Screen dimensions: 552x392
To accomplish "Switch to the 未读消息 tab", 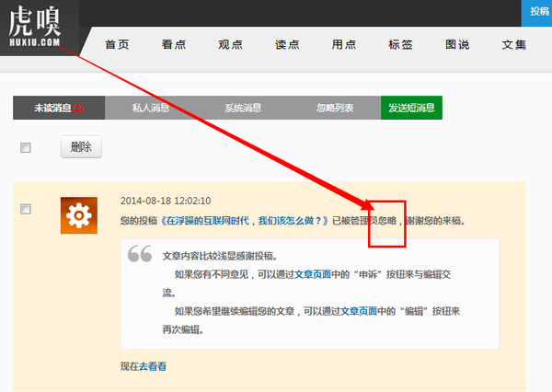I will [59, 108].
